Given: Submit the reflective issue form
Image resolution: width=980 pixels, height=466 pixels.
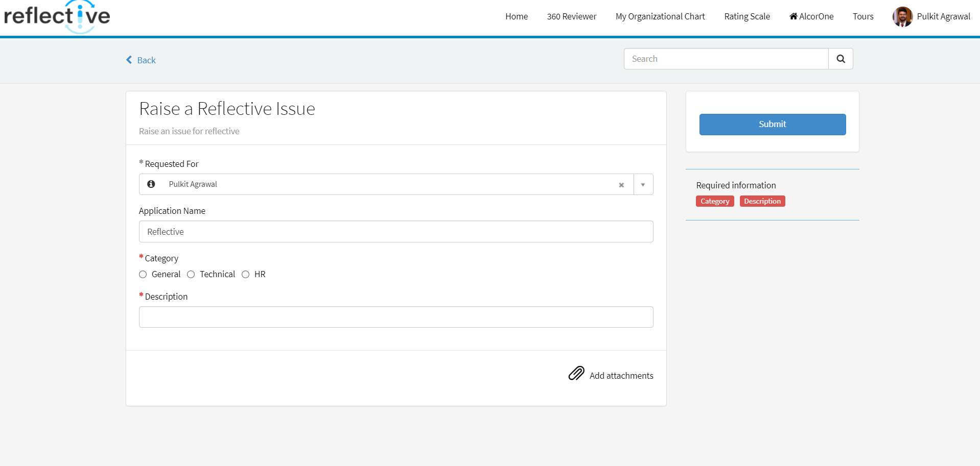Looking at the screenshot, I should (773, 125).
